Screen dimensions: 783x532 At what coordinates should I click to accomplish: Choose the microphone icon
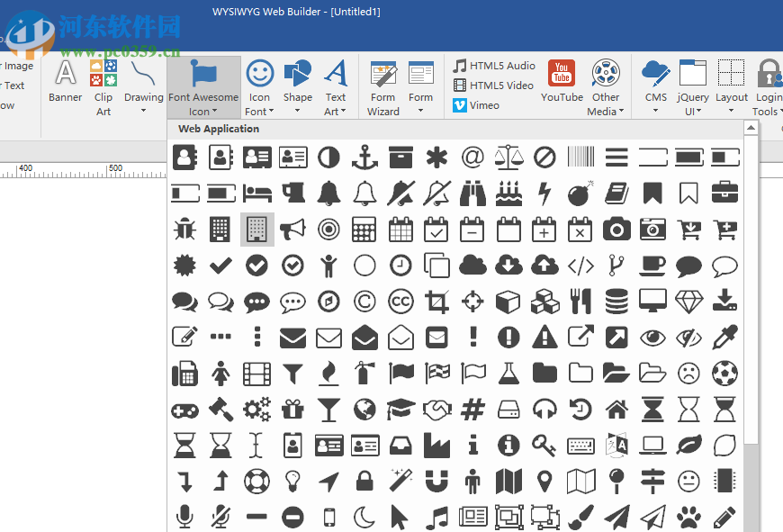[x=184, y=517]
